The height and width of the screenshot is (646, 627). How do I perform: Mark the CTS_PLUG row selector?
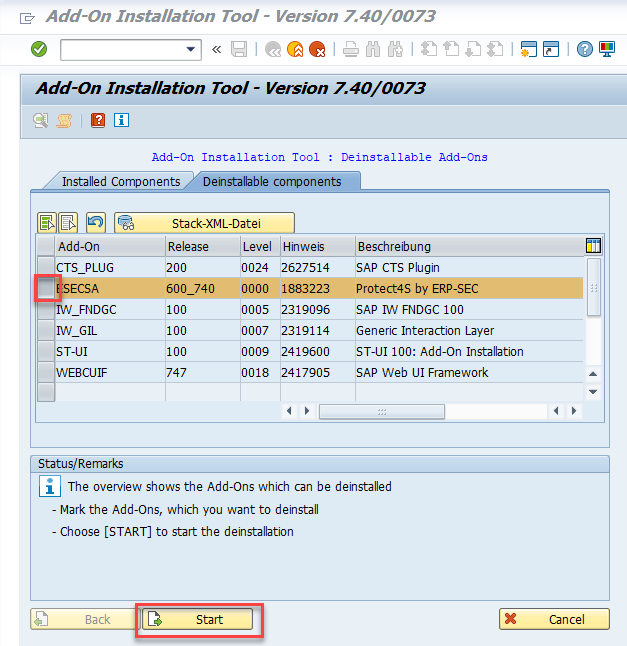(46, 268)
